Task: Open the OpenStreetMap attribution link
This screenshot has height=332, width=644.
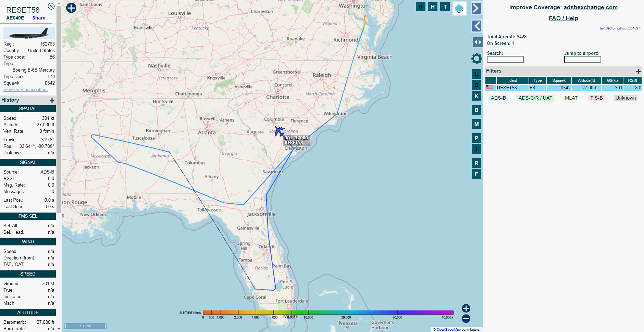Action: [448, 330]
